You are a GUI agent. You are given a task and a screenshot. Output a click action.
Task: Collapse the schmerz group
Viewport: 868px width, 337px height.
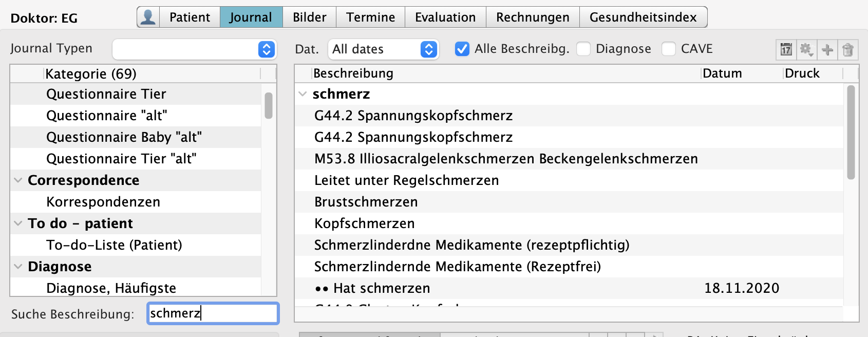tap(303, 94)
